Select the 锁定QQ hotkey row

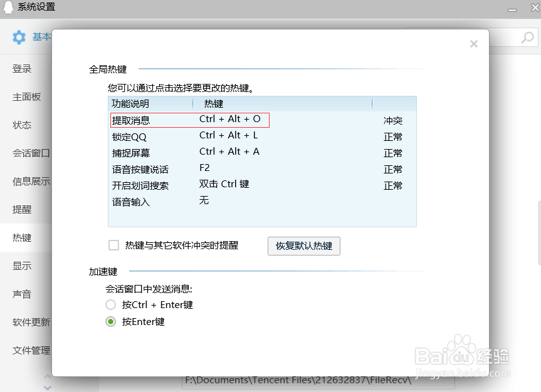click(x=262, y=137)
